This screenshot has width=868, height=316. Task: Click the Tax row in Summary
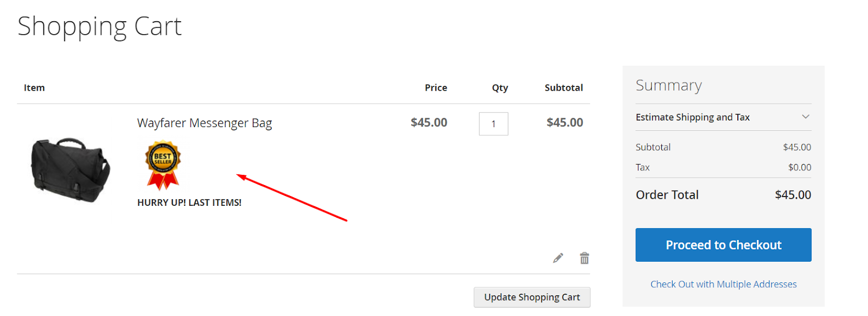point(643,167)
